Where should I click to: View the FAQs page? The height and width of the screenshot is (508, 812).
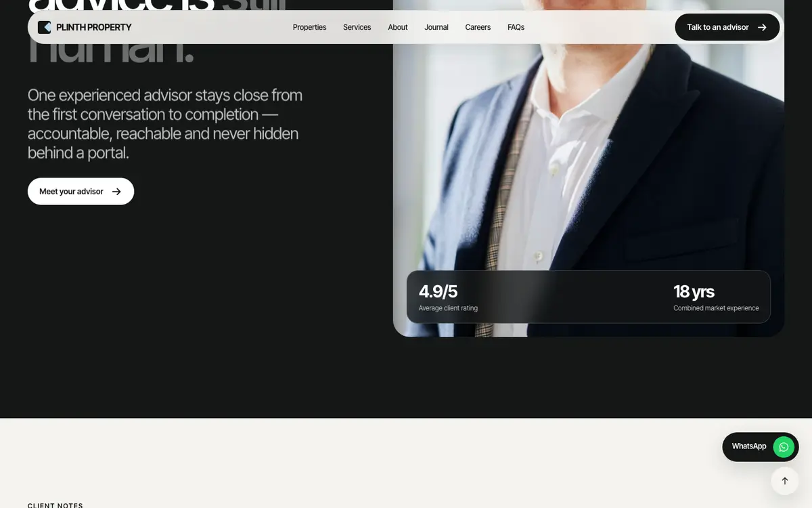pyautogui.click(x=516, y=27)
